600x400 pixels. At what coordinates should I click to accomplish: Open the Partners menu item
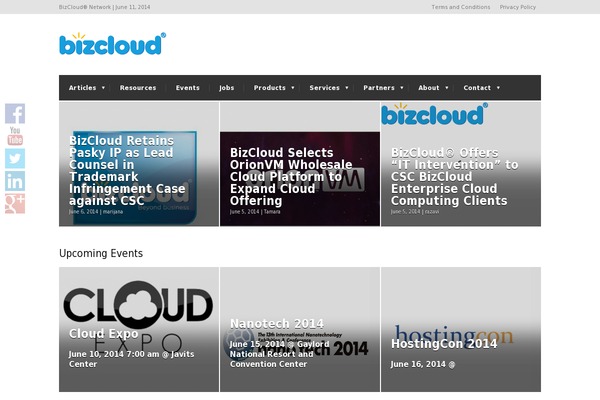click(379, 88)
